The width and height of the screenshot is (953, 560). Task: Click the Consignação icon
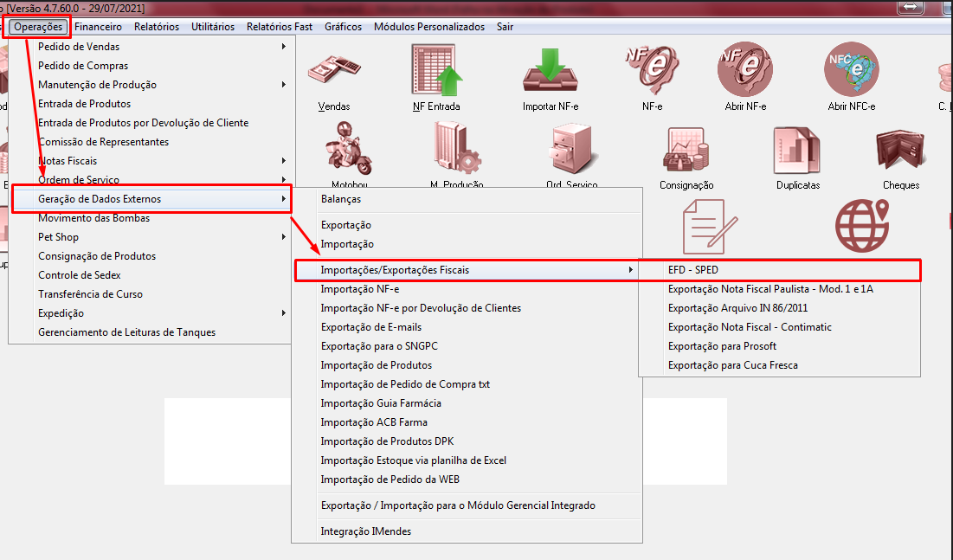[686, 151]
